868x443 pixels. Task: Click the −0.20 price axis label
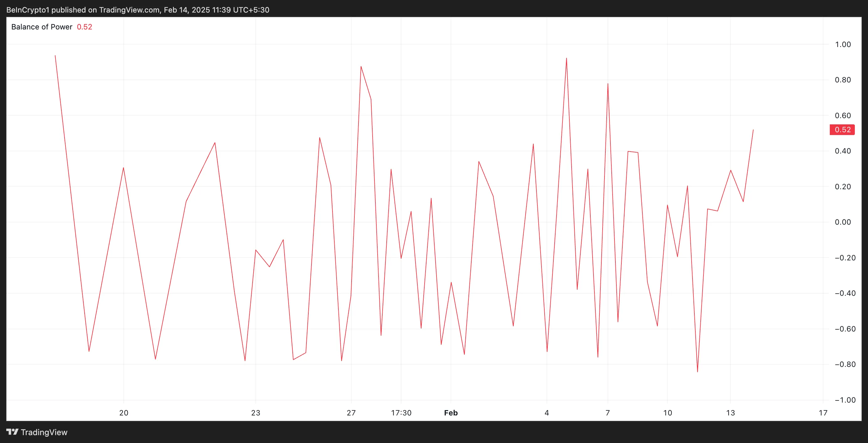pos(845,258)
